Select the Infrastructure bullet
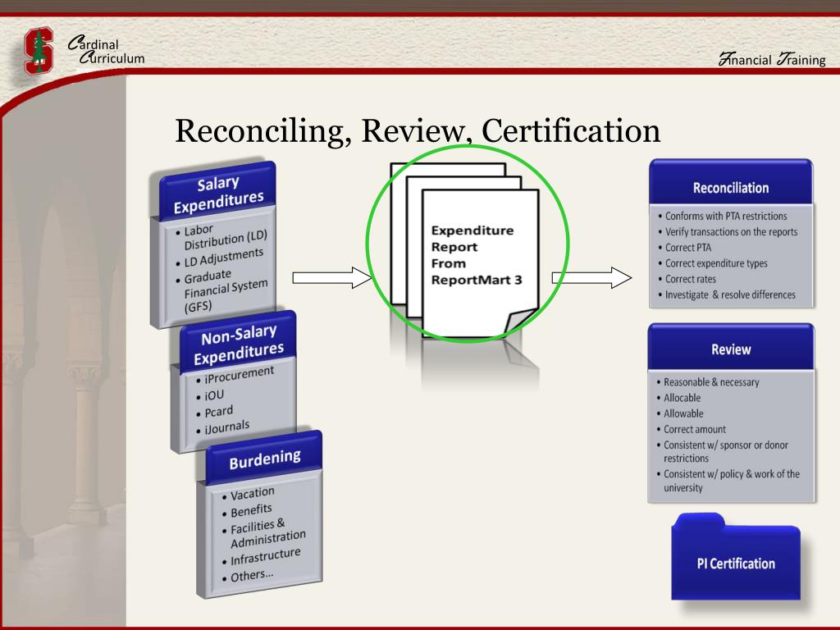The height and width of the screenshot is (630, 840). pyautogui.click(x=262, y=557)
